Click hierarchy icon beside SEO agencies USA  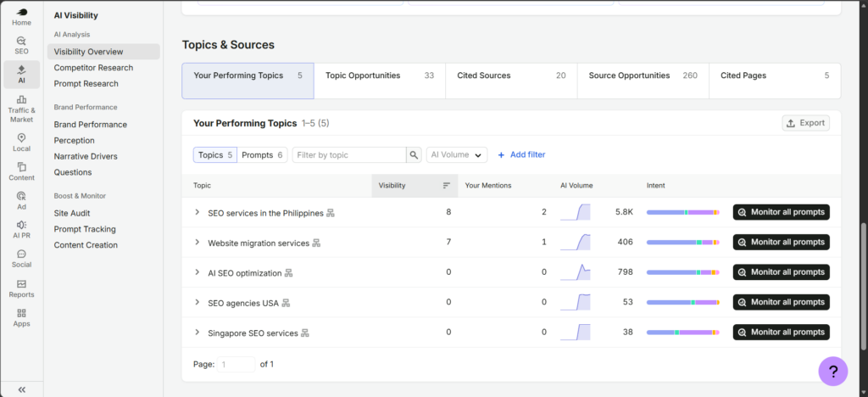coord(286,303)
